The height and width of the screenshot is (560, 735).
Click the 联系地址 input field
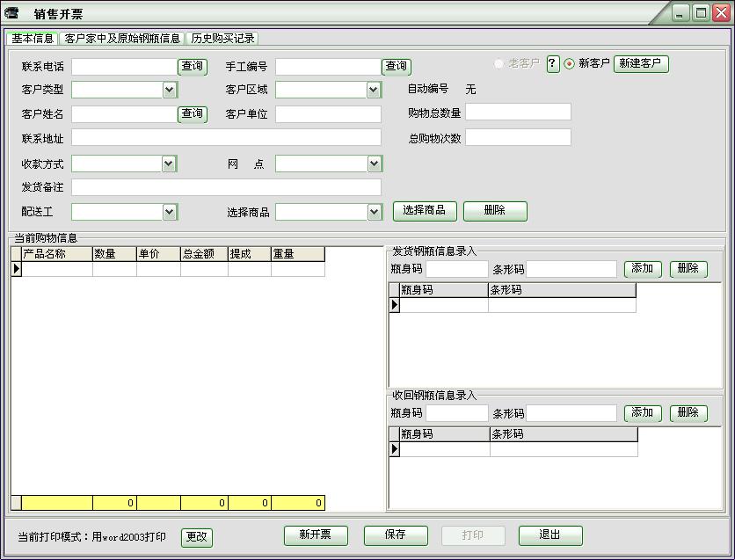click(226, 137)
